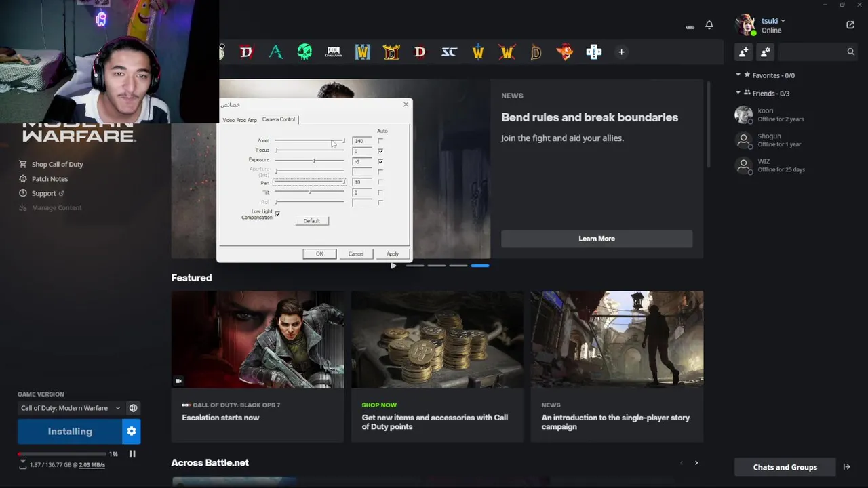868x488 pixels.
Task: Click the friend settings icon beside Add Friend
Action: [766, 52]
